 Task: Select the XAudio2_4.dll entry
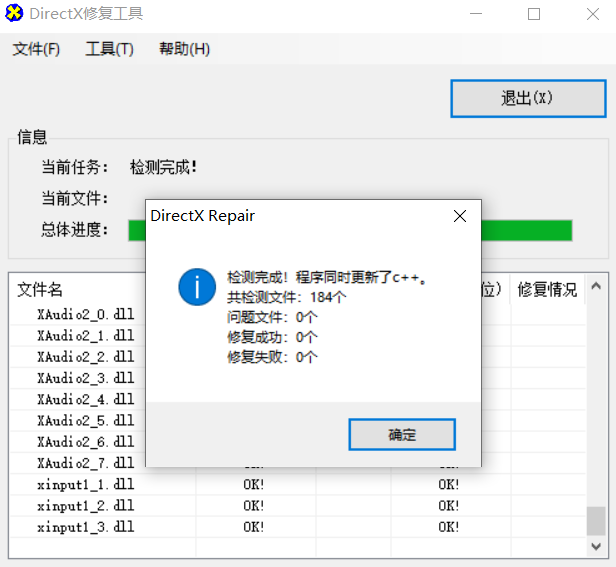(x=85, y=399)
